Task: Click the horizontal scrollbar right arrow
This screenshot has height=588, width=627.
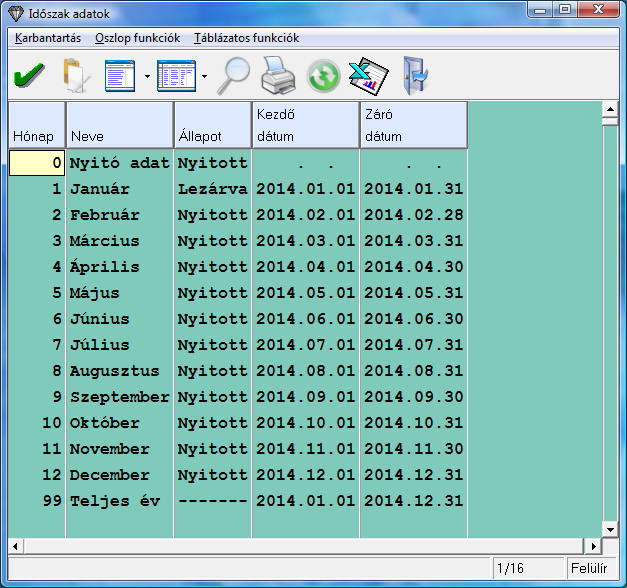Action: 593,546
